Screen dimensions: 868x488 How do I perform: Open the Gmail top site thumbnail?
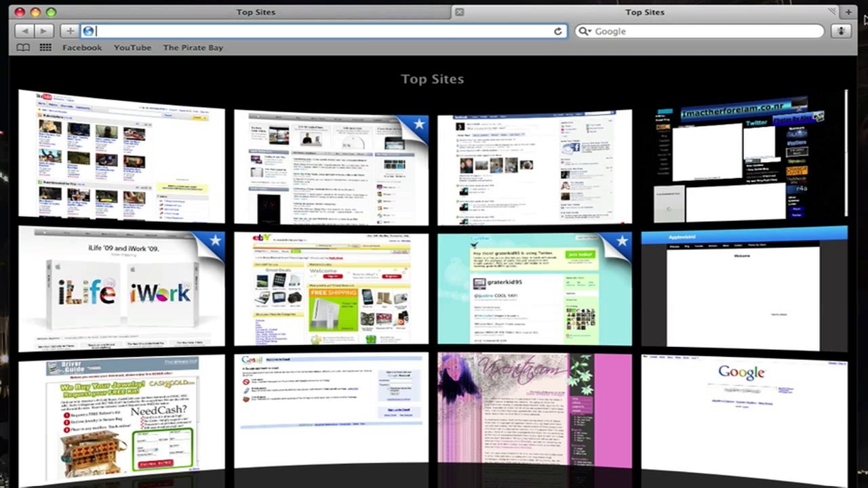(331, 411)
